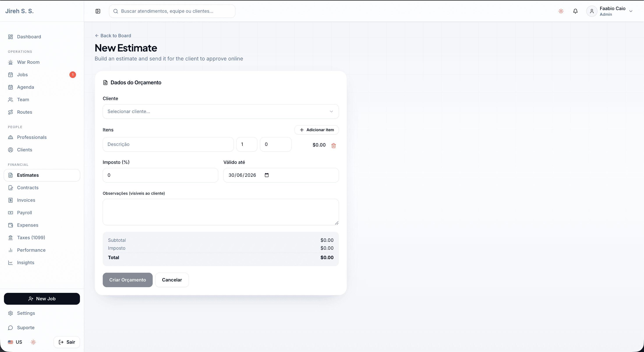The height and width of the screenshot is (352, 644).
Task: Click the Settings gear icon
Action: (11, 313)
